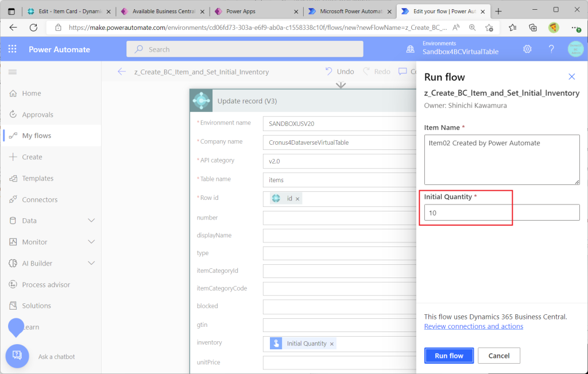Open a new browser tab
The height and width of the screenshot is (374, 588).
coord(498,11)
